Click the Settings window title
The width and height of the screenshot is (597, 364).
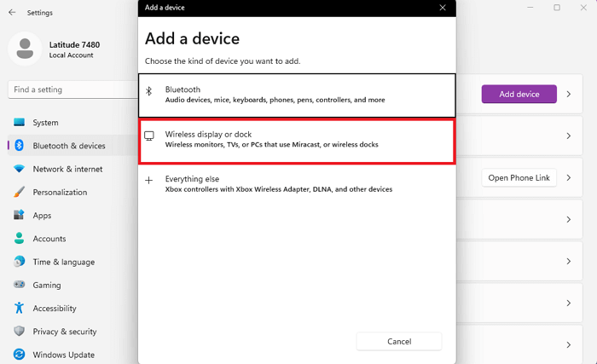tap(39, 13)
